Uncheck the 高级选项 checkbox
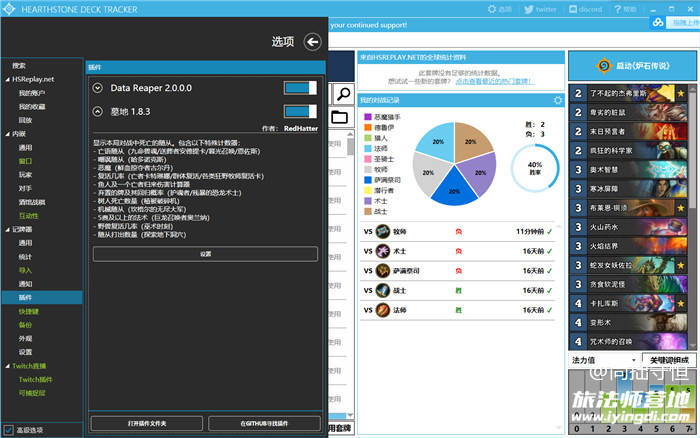Image resolution: width=700 pixels, height=438 pixels. [x=8, y=430]
